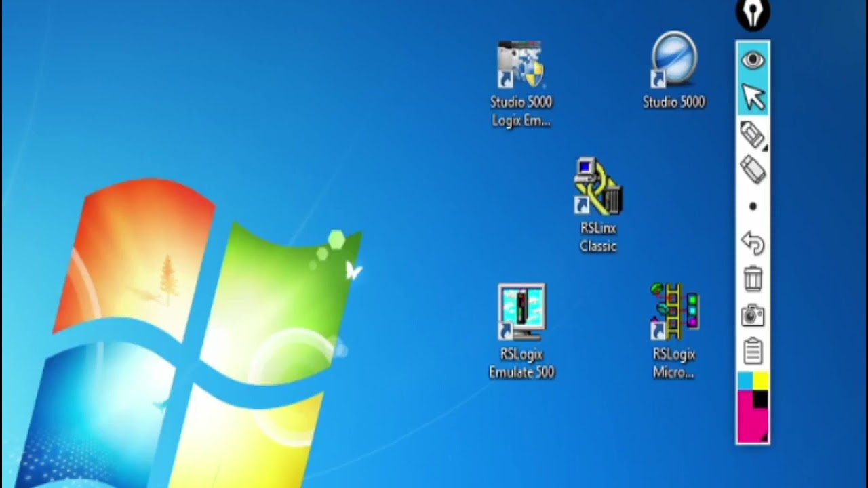Screen dimensions: 868x488
Task: Select the RSLogix Micro desktop shortcut
Action: click(674, 331)
